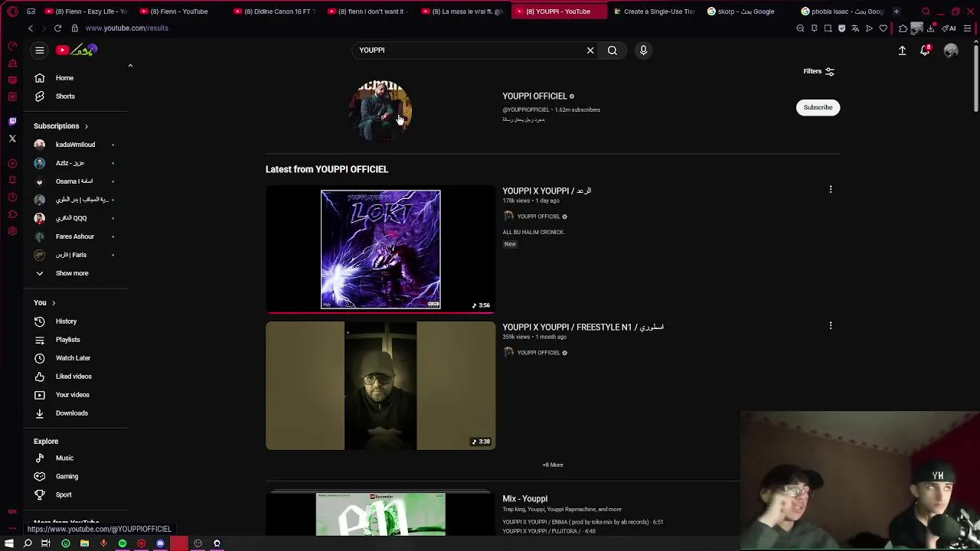Expand the Subscriptions section
Image resolution: width=980 pixels, height=551 pixels.
click(x=61, y=126)
